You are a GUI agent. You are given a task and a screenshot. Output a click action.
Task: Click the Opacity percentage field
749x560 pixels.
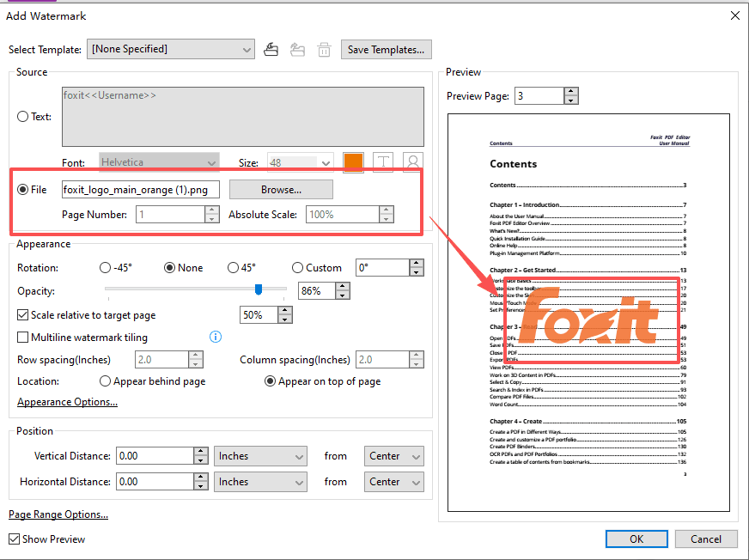317,290
